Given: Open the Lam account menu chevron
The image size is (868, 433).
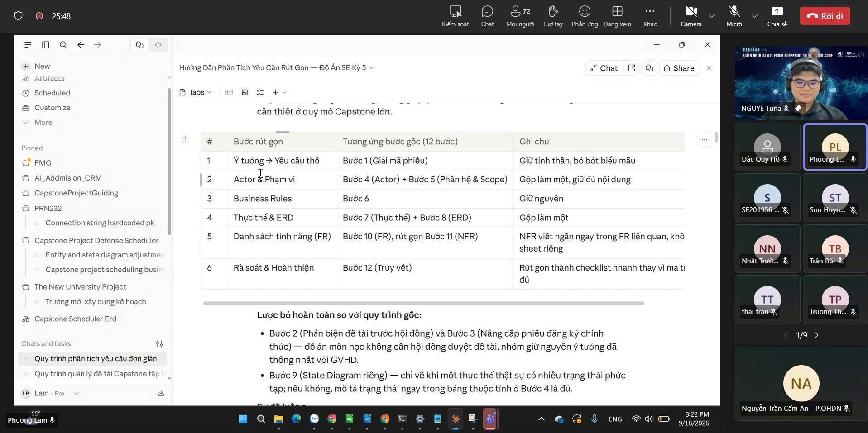Looking at the screenshot, I should [77, 393].
